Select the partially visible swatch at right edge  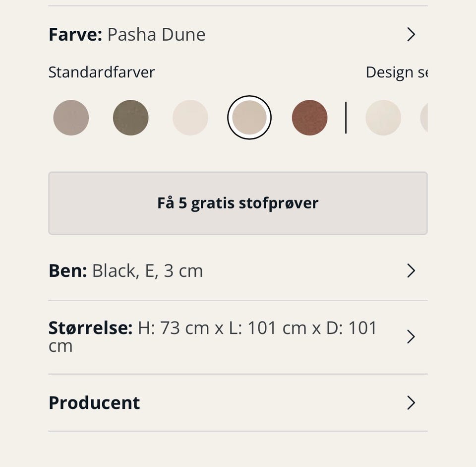pyautogui.click(x=424, y=118)
